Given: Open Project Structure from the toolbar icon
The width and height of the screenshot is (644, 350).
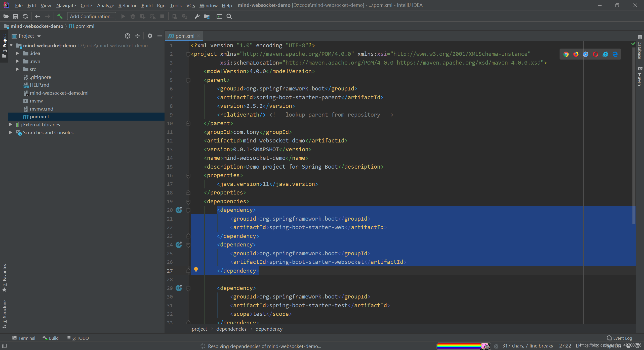Looking at the screenshot, I should click(207, 16).
